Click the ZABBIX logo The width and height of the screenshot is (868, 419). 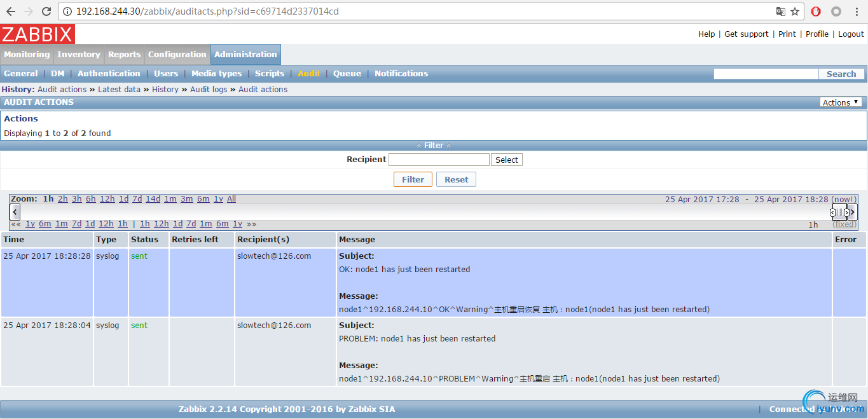(38, 34)
